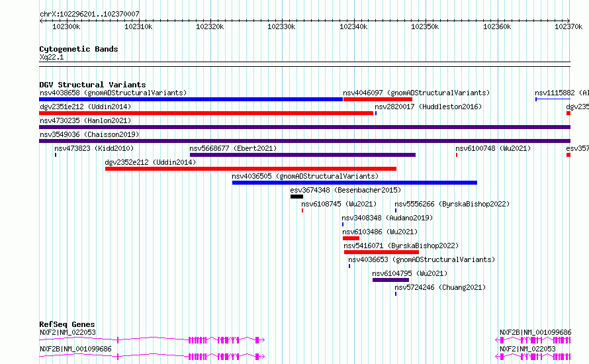Open the nsv5668677 (Ebert2021) label
Image resolution: width=589 pixels, height=364 pixels.
point(233,148)
